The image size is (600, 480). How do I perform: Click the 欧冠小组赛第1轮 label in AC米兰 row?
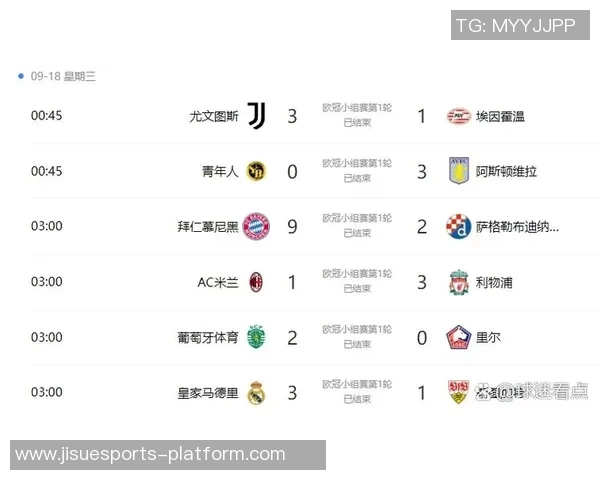357,274
